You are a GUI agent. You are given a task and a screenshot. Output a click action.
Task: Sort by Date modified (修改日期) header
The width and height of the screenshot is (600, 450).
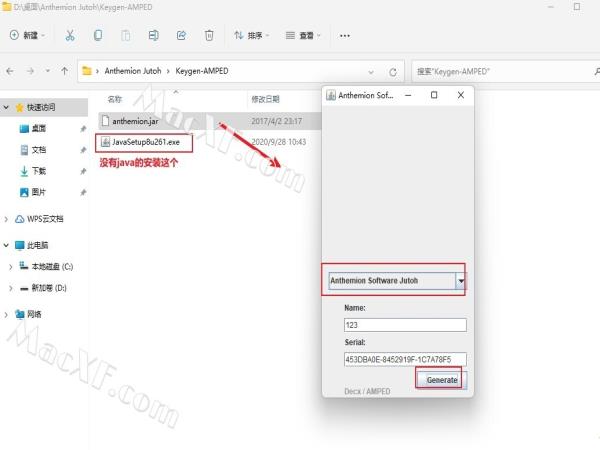pyautogui.click(x=265, y=99)
